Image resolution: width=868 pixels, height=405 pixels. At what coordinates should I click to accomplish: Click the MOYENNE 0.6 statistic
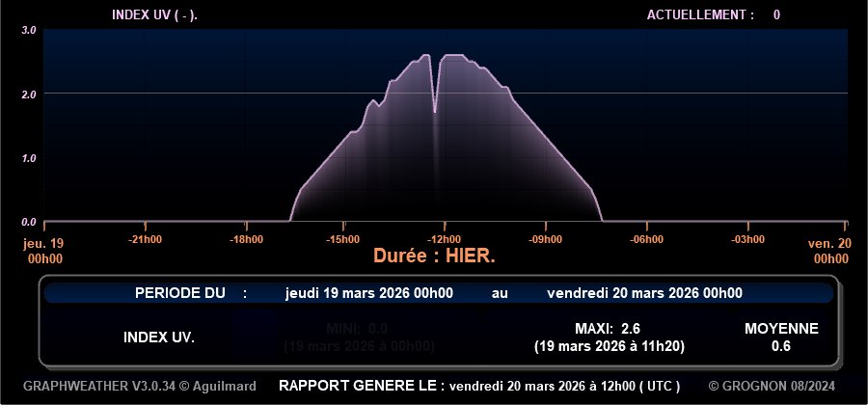click(x=781, y=337)
